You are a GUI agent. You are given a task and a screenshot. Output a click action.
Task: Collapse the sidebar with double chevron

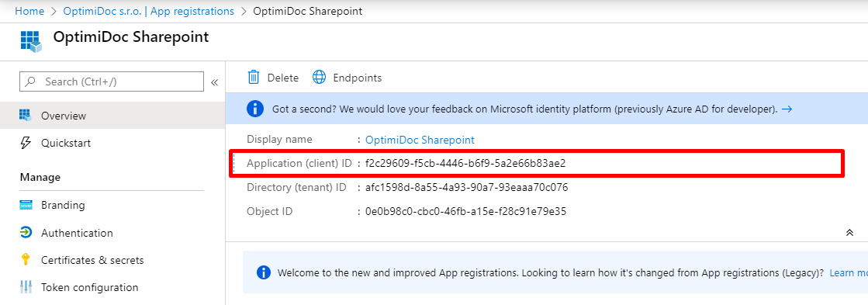tap(214, 82)
